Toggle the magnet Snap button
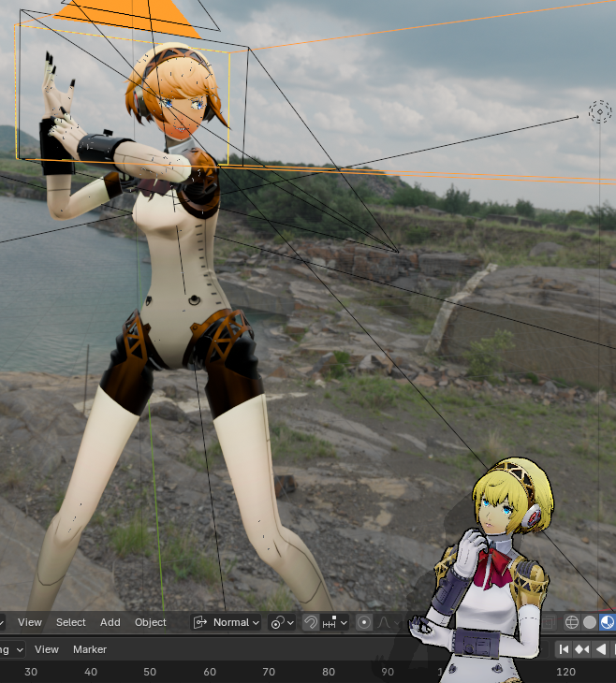 click(311, 622)
